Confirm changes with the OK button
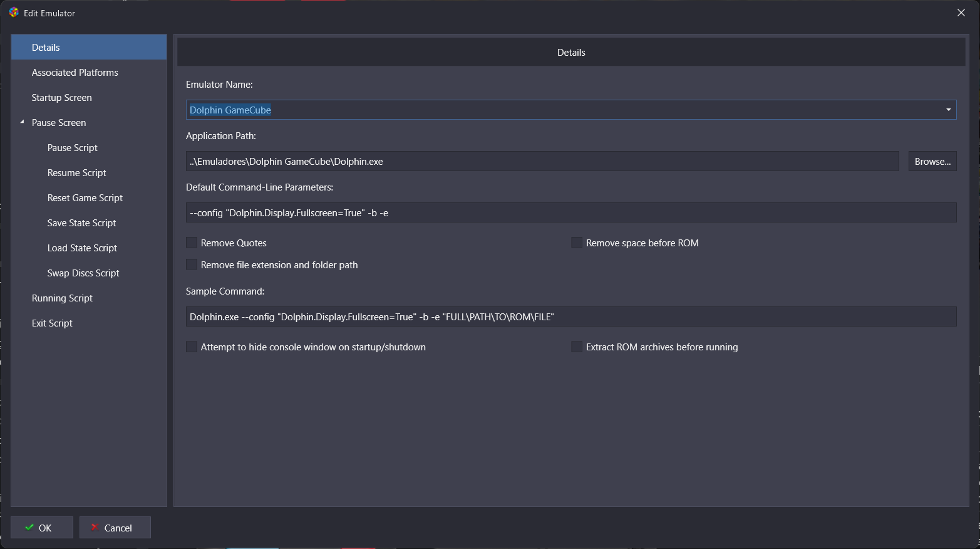The height and width of the screenshot is (549, 980). [x=42, y=528]
